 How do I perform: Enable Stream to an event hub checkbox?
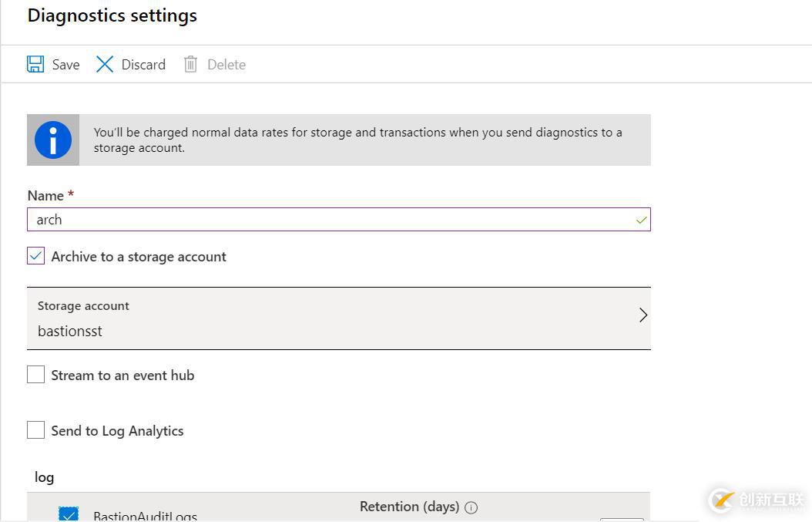click(x=36, y=375)
